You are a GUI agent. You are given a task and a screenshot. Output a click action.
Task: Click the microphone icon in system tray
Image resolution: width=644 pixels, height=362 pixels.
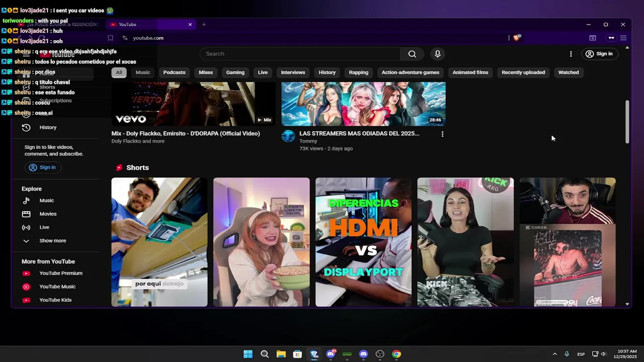coord(567,354)
